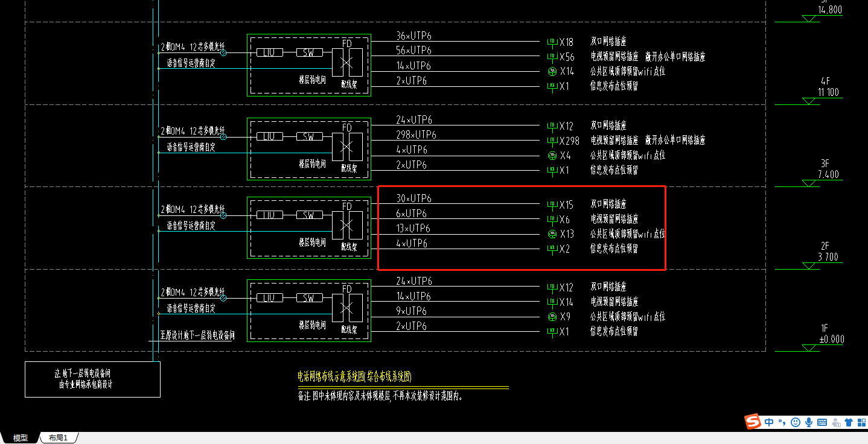Viewport: 868px width, 444px height.
Task: Click the 13×UTP6 cable label
Action: coord(413,228)
